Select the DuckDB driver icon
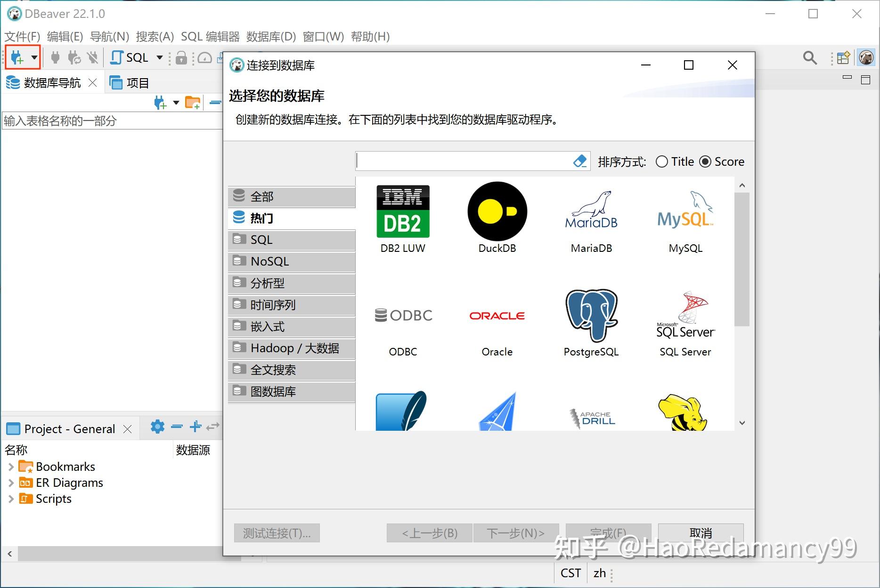880x588 pixels. [497, 212]
